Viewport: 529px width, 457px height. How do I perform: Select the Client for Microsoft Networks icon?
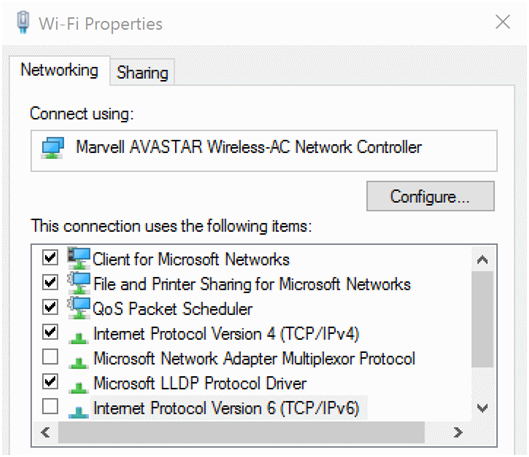click(x=79, y=258)
